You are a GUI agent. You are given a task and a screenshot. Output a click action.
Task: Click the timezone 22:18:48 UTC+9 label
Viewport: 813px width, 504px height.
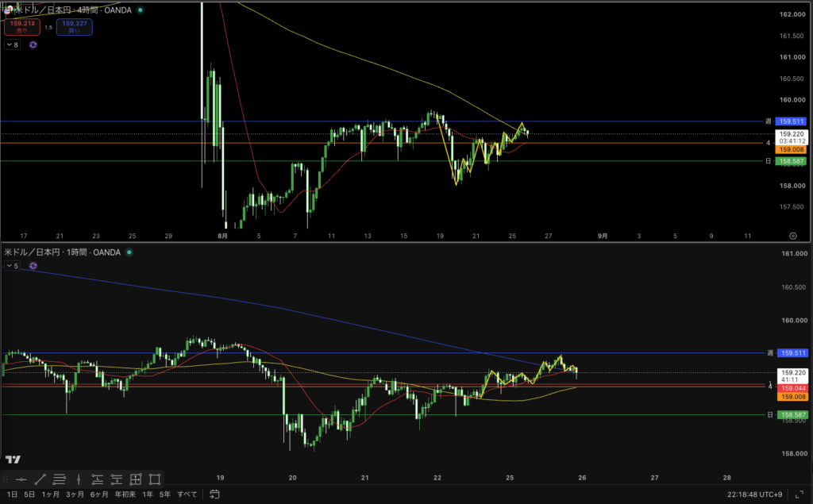[754, 494]
